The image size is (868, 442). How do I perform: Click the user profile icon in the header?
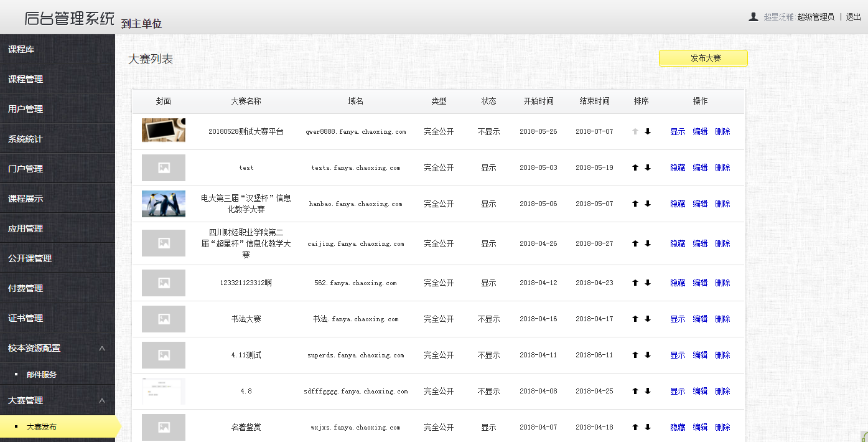753,17
